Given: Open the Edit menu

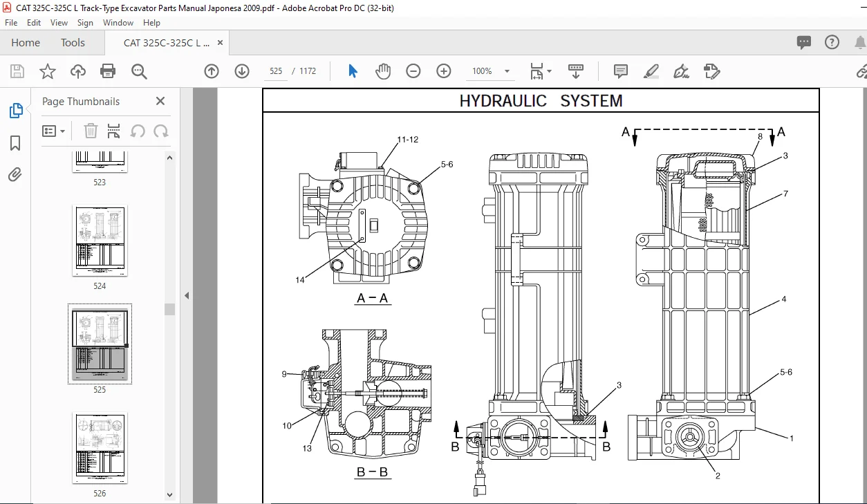Looking at the screenshot, I should [34, 23].
